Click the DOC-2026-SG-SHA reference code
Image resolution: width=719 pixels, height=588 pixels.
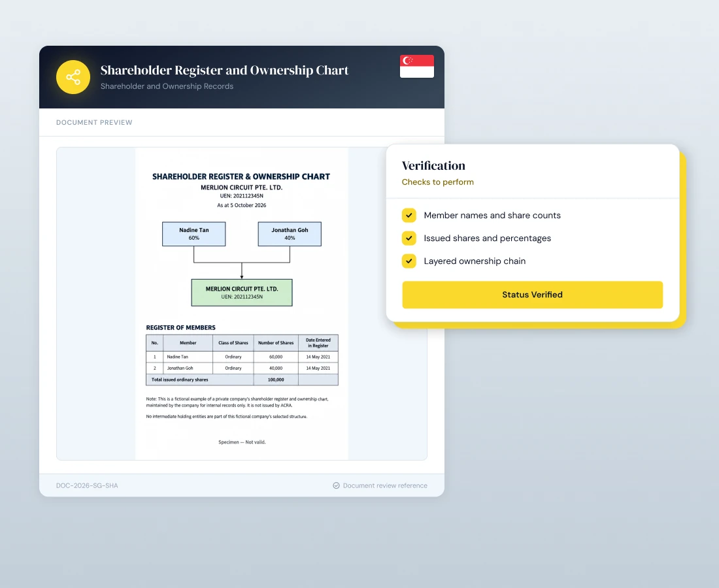87,485
